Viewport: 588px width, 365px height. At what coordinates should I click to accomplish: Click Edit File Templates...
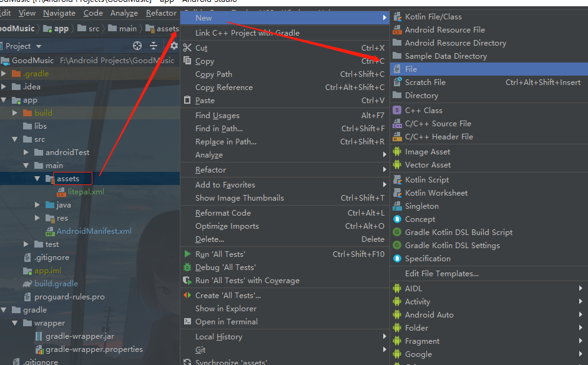(x=489, y=273)
